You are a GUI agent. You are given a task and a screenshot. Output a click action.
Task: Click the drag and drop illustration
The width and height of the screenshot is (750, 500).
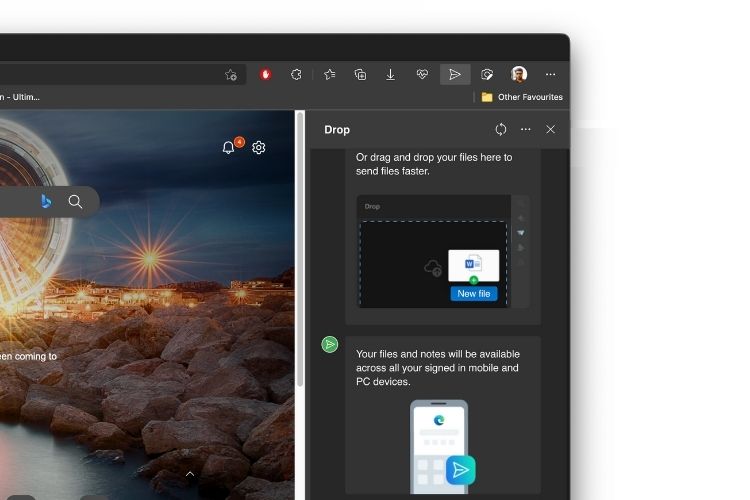pos(443,252)
